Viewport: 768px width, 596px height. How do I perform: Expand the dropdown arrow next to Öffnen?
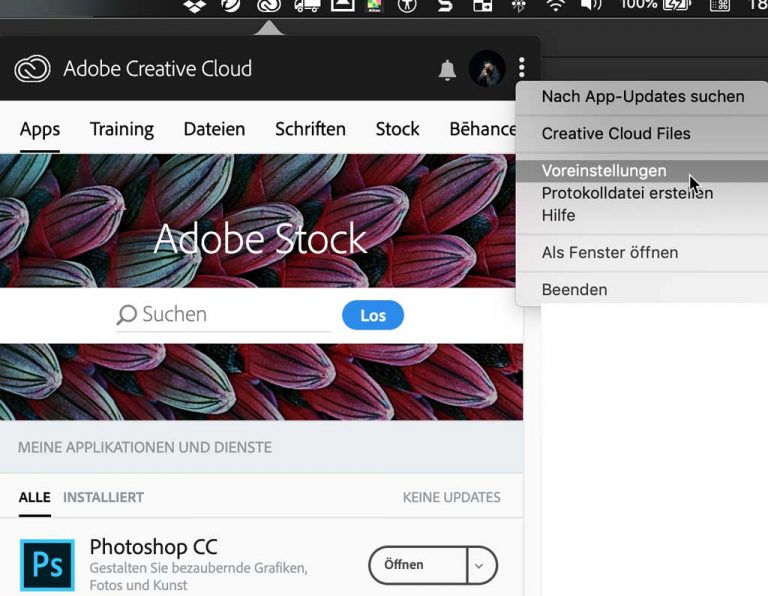click(x=481, y=565)
